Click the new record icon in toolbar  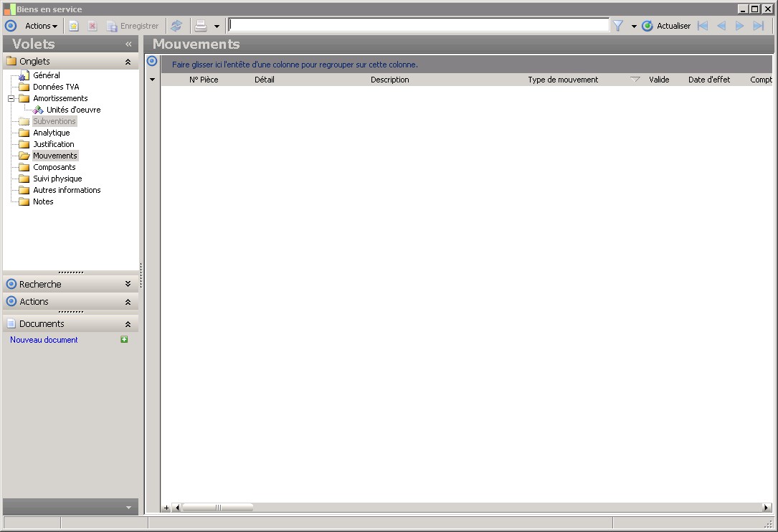click(x=73, y=26)
